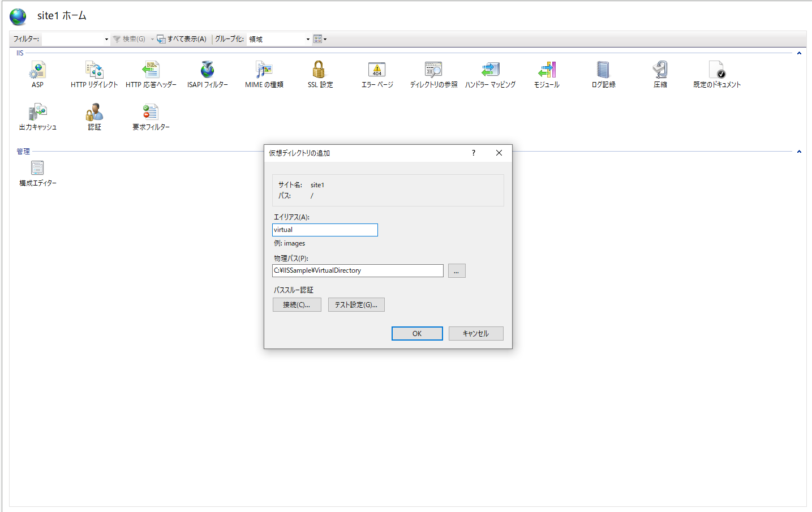Open 圧縮 feature icon
The width and height of the screenshot is (812, 512).
click(x=660, y=70)
